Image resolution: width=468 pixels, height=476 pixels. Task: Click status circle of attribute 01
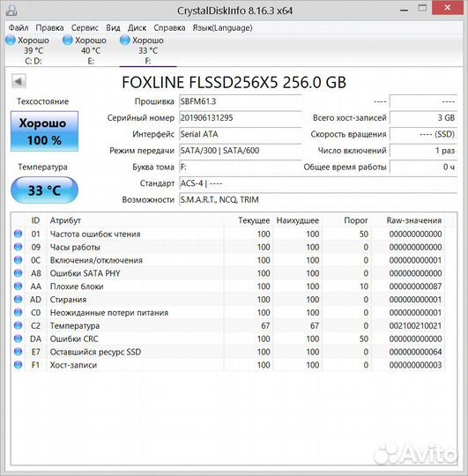coord(19,234)
